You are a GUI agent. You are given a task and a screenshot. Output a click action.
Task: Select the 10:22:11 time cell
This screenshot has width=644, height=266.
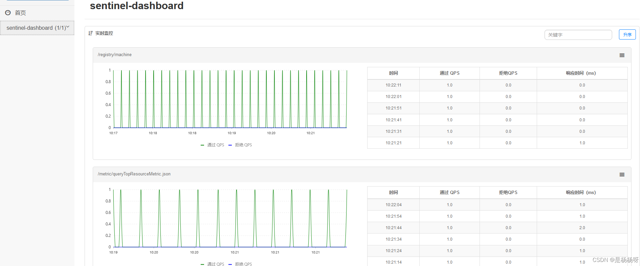pyautogui.click(x=393, y=85)
